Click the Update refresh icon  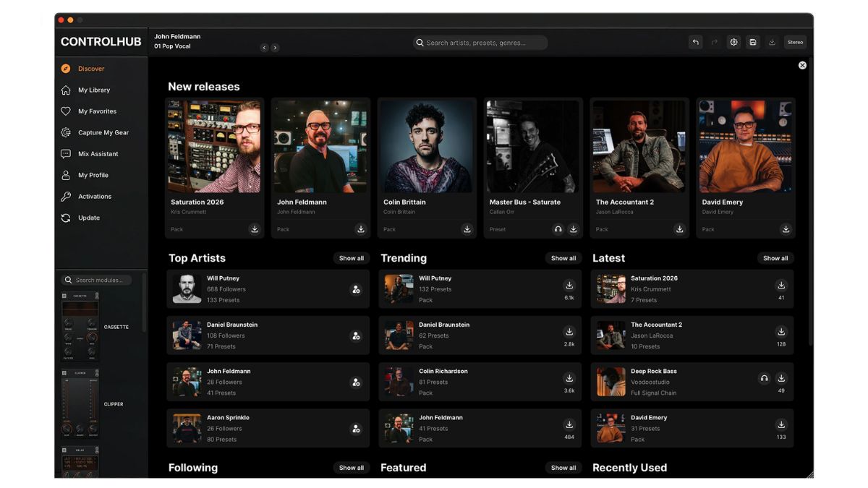tap(66, 218)
